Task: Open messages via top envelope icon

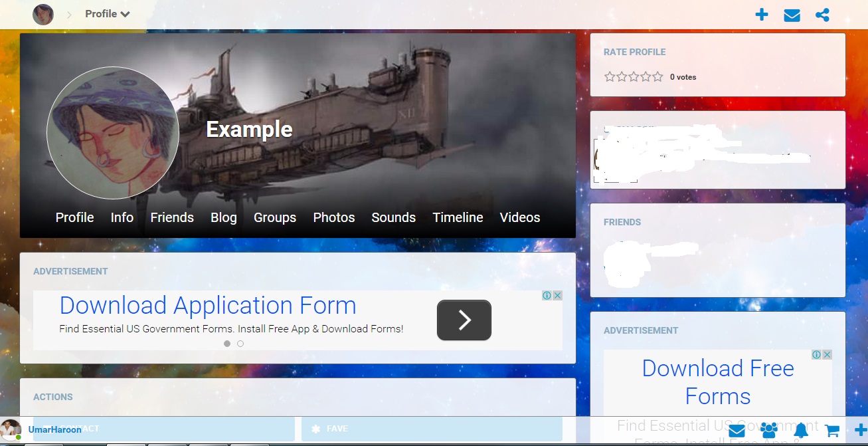Action: pyautogui.click(x=792, y=15)
